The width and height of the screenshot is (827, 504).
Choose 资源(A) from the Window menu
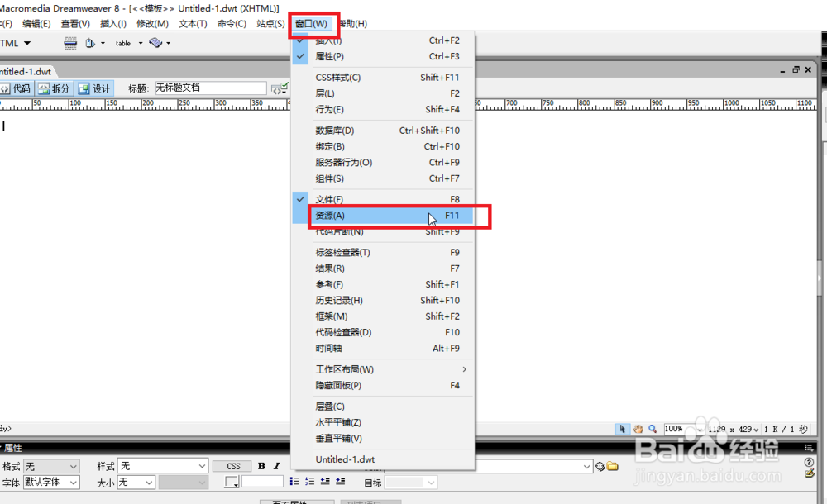click(x=383, y=216)
